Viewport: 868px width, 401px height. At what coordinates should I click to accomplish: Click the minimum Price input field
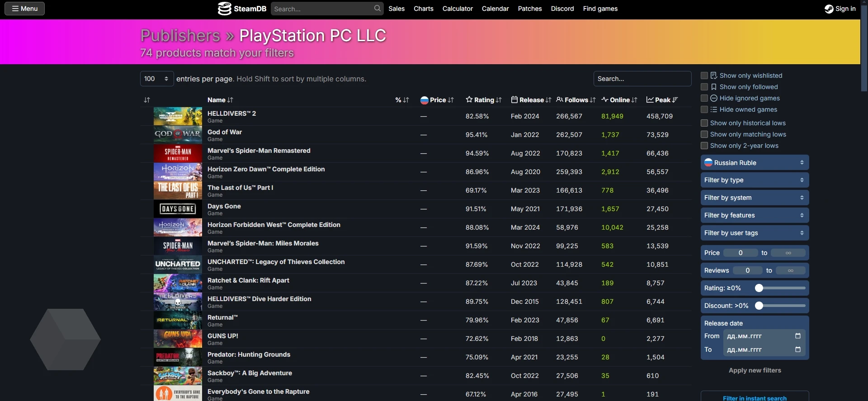click(741, 253)
